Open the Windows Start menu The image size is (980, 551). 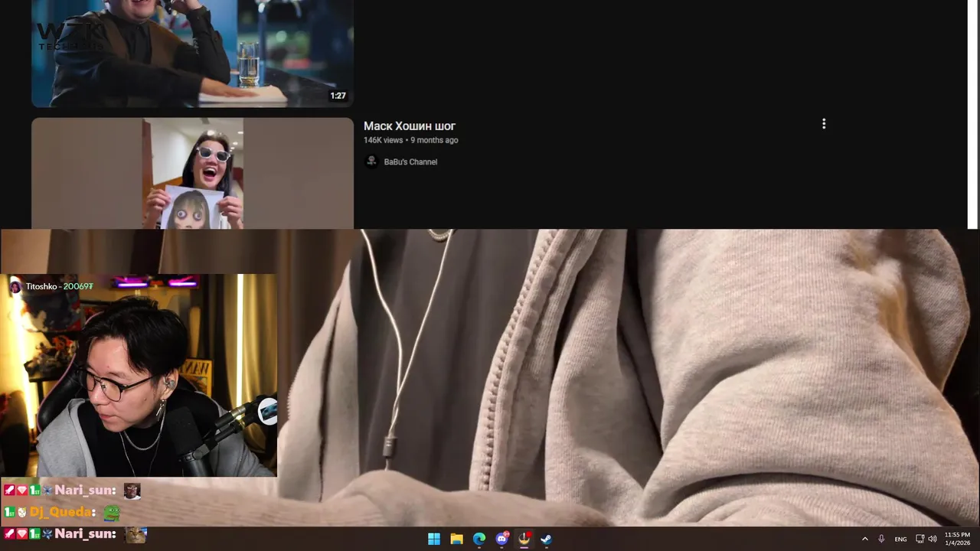[434, 539]
